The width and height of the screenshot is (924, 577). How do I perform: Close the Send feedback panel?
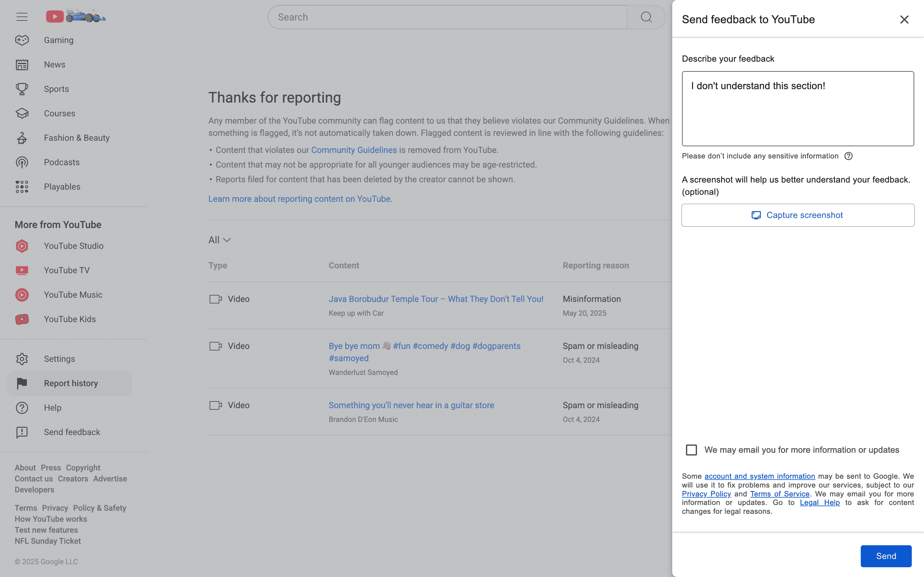tap(904, 20)
